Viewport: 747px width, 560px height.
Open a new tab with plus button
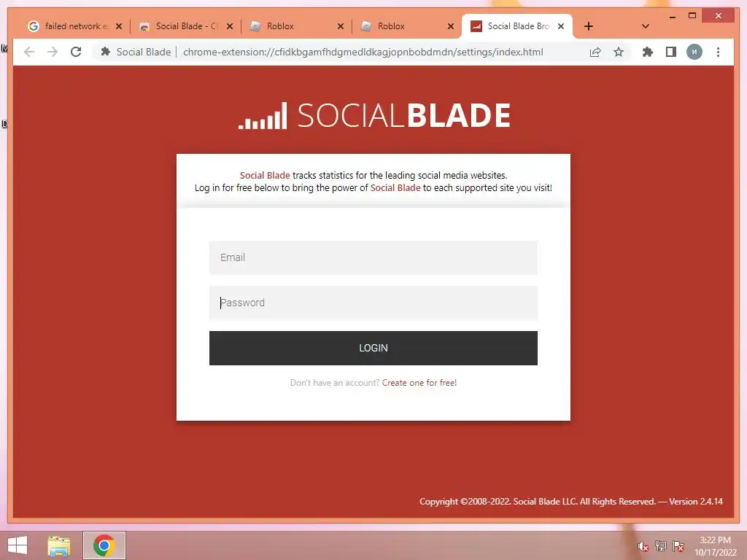[589, 26]
